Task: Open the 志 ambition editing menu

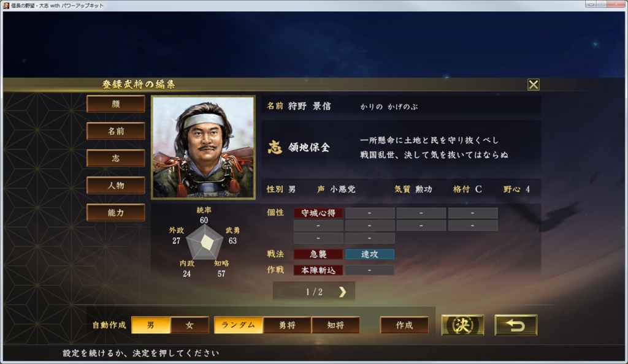Action: coord(116,158)
